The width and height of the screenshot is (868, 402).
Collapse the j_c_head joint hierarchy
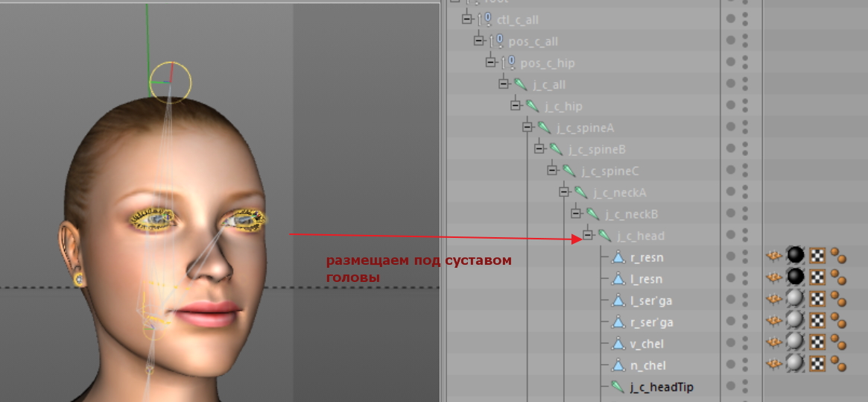pyautogui.click(x=588, y=236)
